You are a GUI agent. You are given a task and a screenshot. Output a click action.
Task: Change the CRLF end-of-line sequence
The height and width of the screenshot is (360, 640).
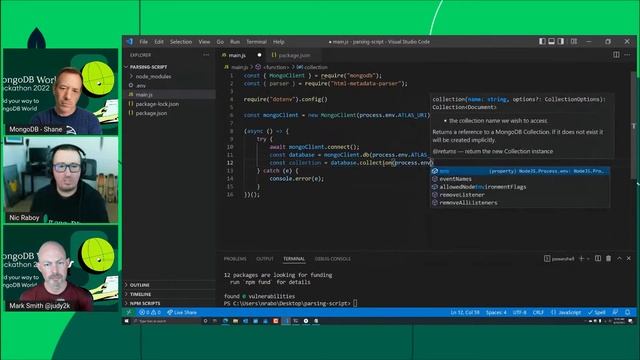click(x=538, y=312)
